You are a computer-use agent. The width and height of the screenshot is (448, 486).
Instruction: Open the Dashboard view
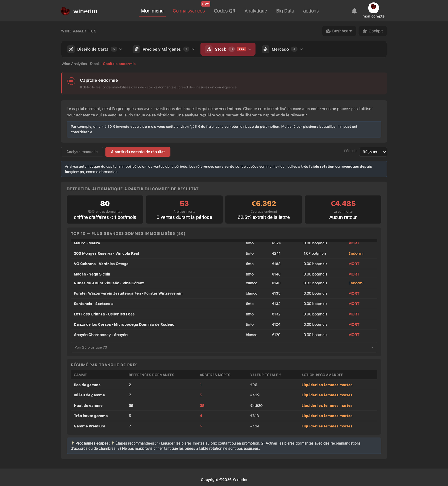pos(339,31)
